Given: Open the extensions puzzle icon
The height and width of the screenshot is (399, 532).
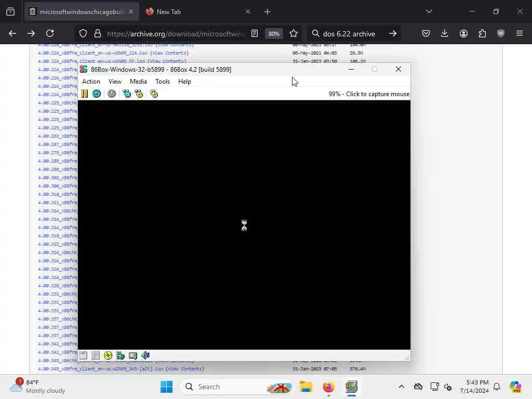Looking at the screenshot, I should pos(482,33).
